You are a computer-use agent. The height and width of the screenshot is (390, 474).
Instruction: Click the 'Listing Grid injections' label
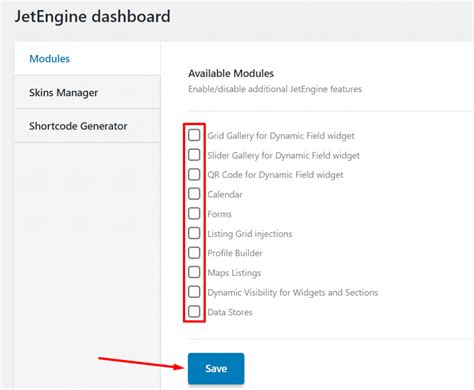(250, 234)
